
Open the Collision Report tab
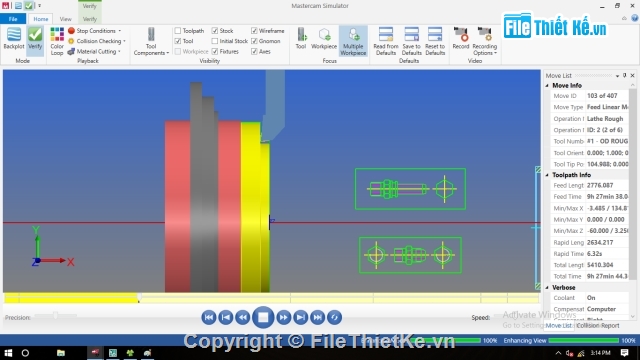tap(598, 325)
